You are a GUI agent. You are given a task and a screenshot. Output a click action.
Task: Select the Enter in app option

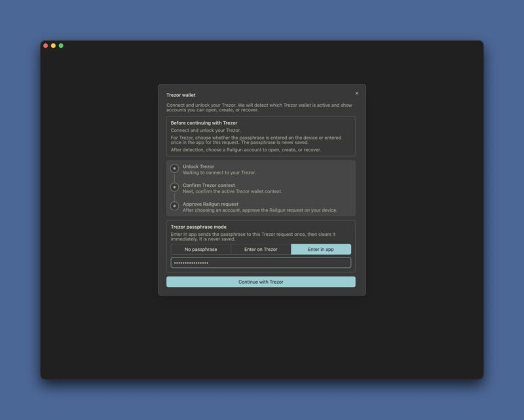click(321, 250)
